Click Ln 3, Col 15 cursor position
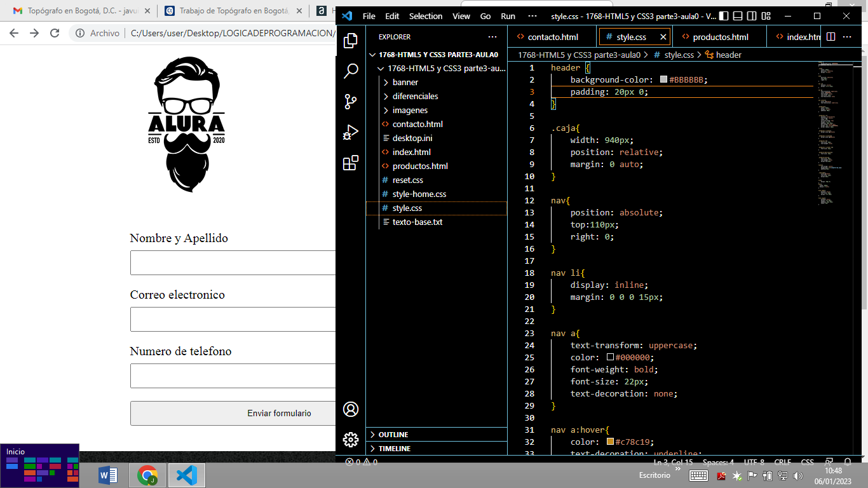 click(673, 462)
